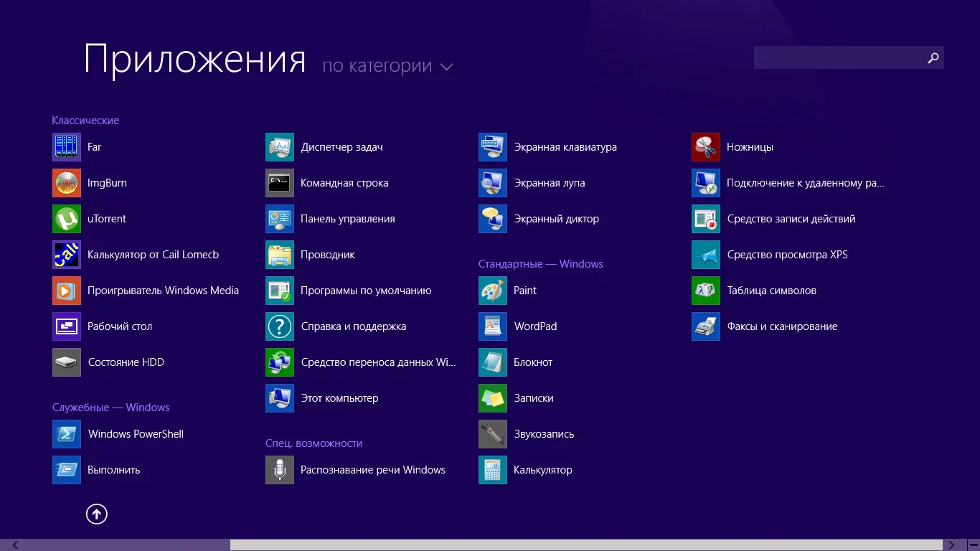Image resolution: width=980 pixels, height=551 pixels.
Task: Launch WordPad icon
Action: click(493, 326)
